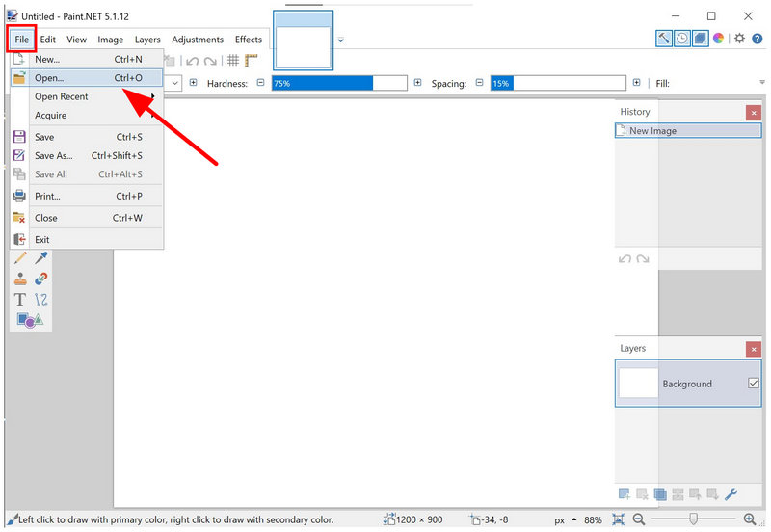Click the Duplicate Layer icon
The image size is (771, 532).
coord(660,493)
